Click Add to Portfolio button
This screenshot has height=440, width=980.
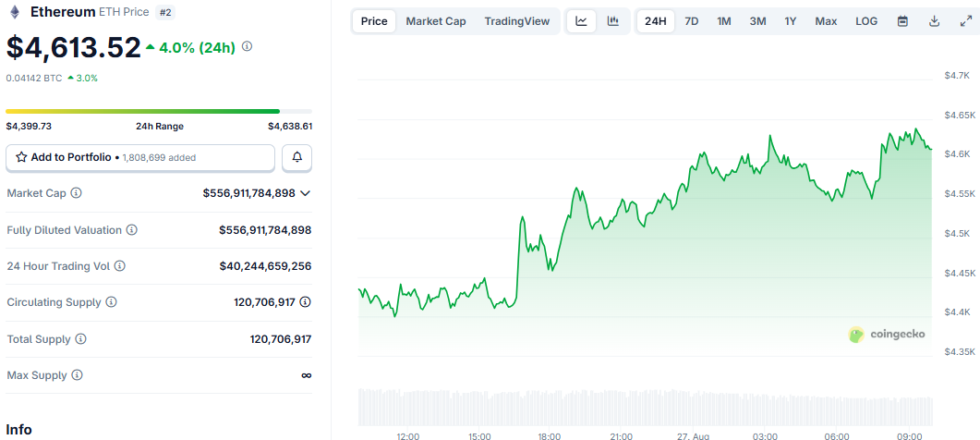140,158
